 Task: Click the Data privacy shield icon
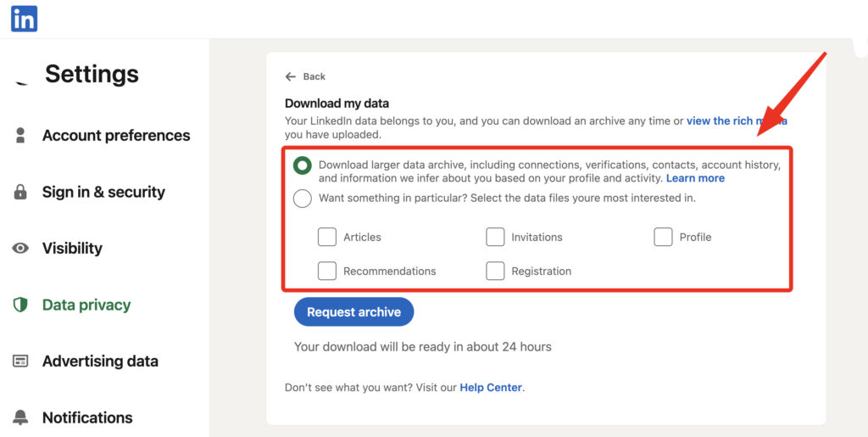[x=20, y=305]
